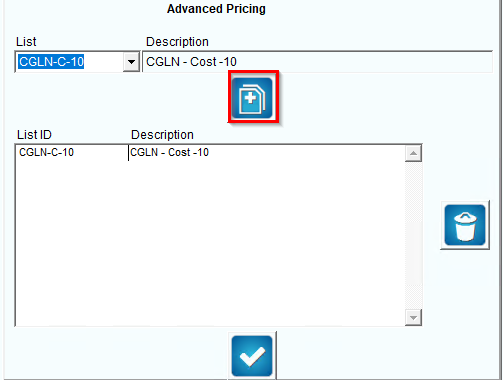Click the vertical scrollbar track of the list

(x=413, y=235)
